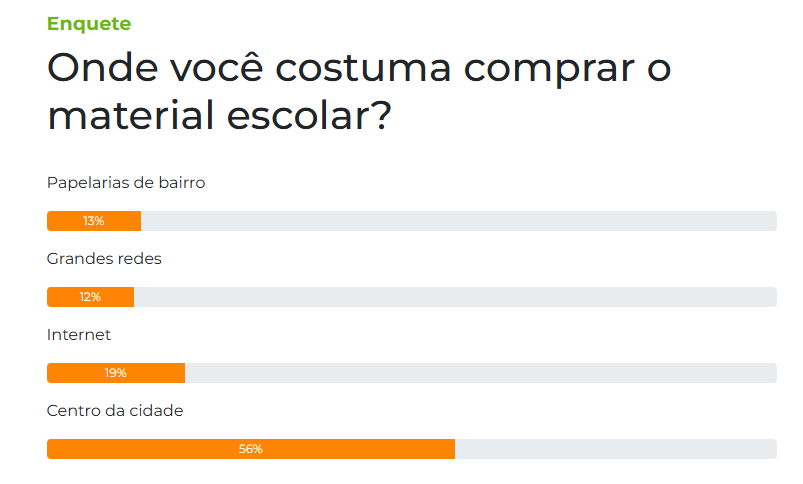Choose the 'Internet' option label
The height and width of the screenshot is (484, 803).
click(79, 335)
